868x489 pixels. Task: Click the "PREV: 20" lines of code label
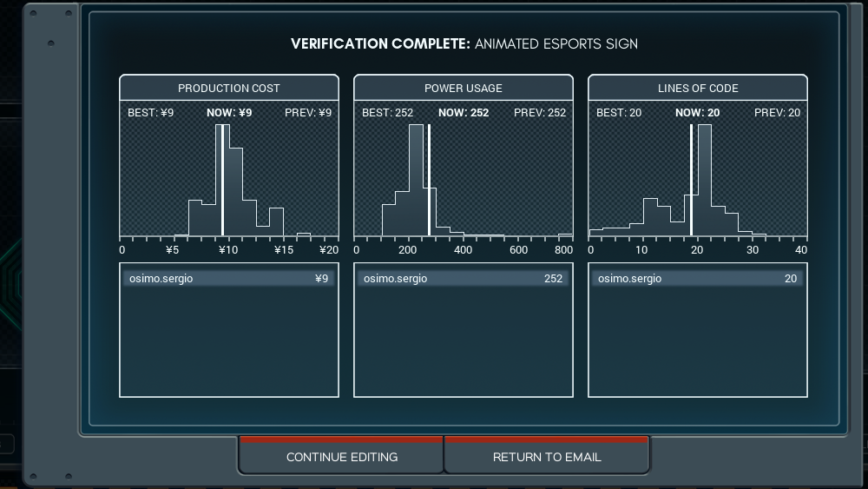click(777, 113)
